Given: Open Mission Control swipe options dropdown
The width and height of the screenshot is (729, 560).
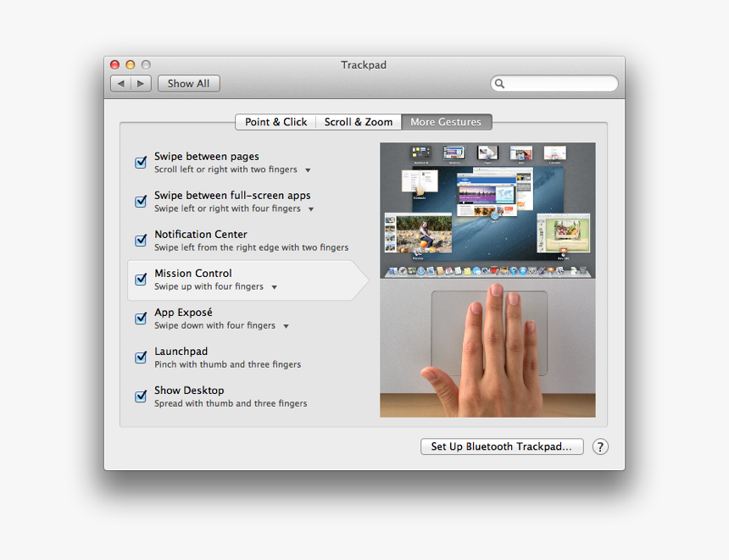Looking at the screenshot, I should (x=274, y=287).
